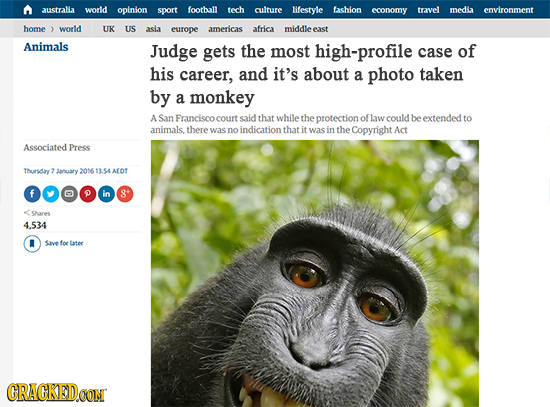Select the US subsection
This screenshot has height=407, width=550.
tap(130, 29)
